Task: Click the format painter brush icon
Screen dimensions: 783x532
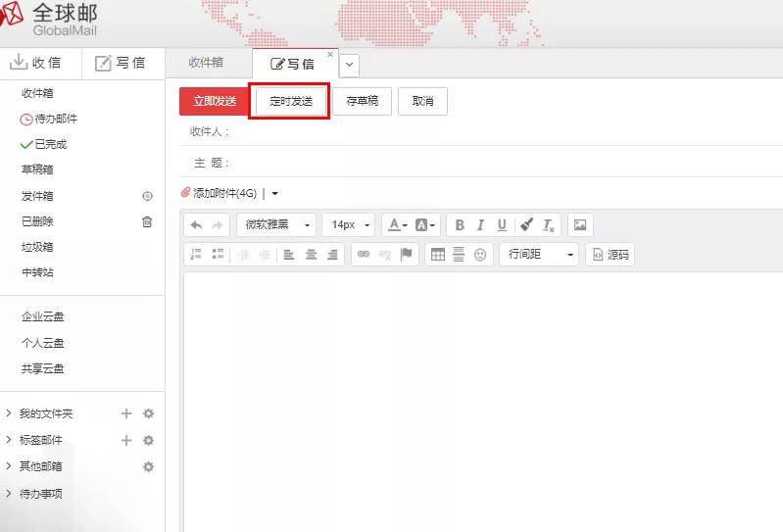Action: 526,225
